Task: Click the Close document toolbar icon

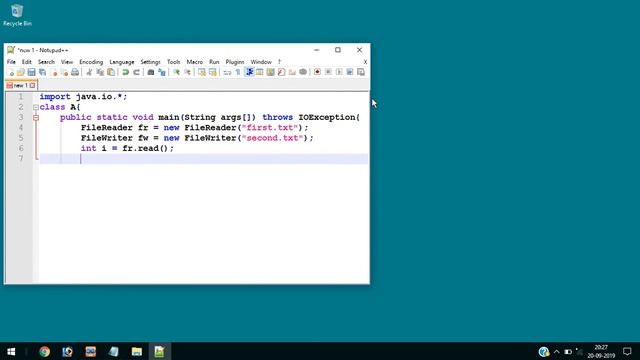Action: point(53,72)
